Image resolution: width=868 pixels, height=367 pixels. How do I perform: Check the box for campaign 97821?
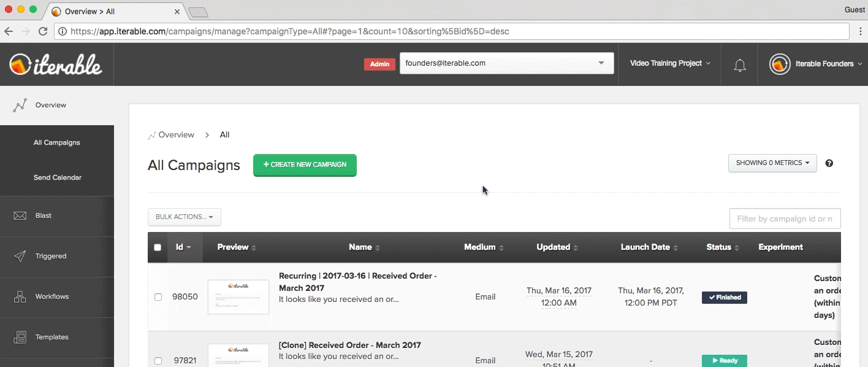click(x=158, y=361)
